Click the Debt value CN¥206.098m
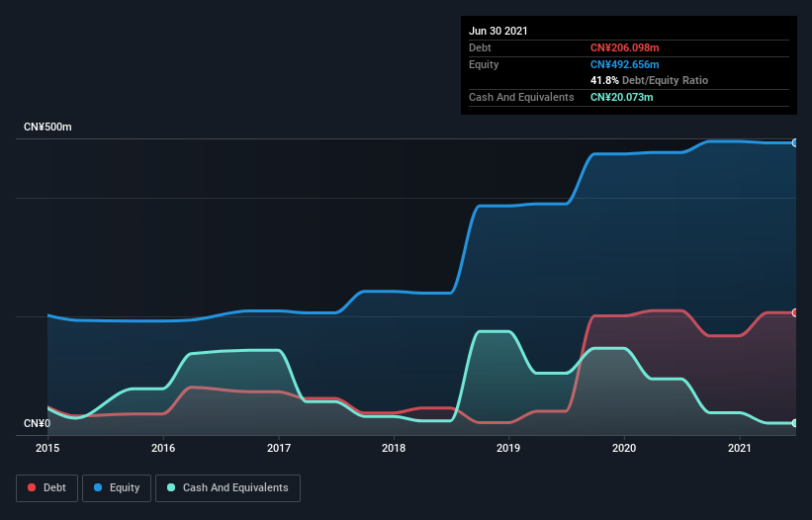812x520 pixels. (x=624, y=47)
